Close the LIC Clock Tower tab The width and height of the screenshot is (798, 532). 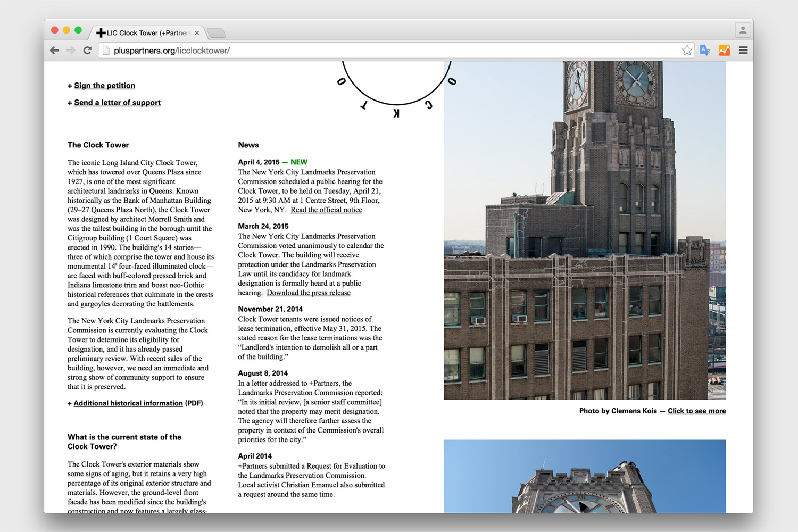pos(197,33)
